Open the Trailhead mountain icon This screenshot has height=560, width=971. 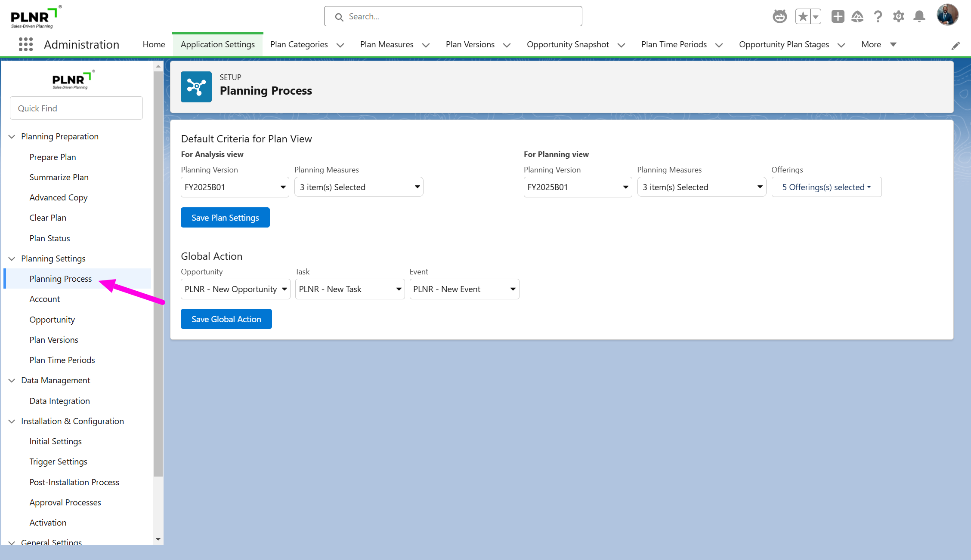tap(857, 17)
